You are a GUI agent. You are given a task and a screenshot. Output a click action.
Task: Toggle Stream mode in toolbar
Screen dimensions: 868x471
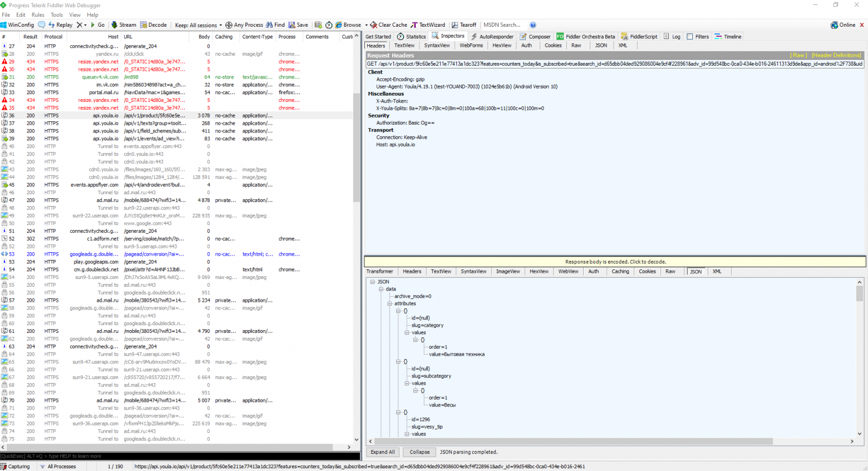pyautogui.click(x=124, y=25)
